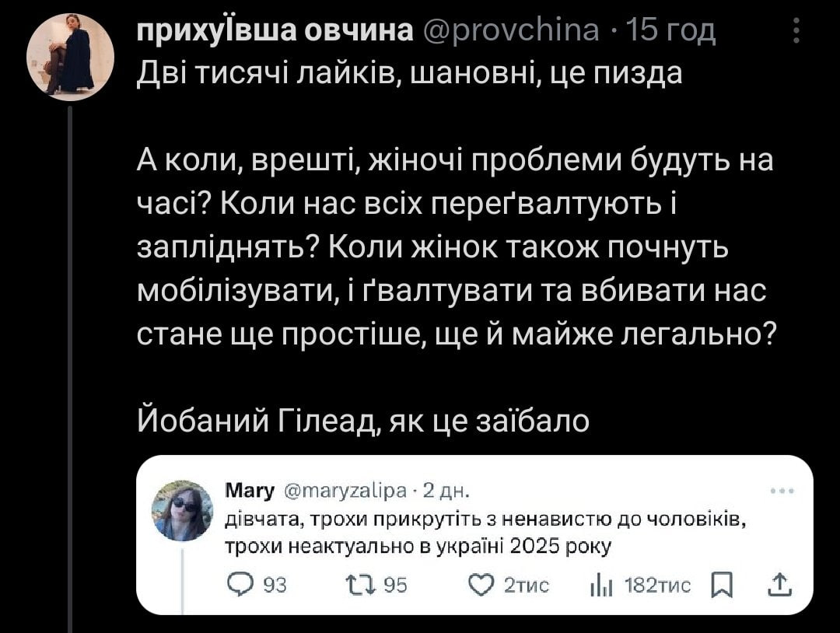Like the quoted tweet via heart icon

click(x=481, y=585)
